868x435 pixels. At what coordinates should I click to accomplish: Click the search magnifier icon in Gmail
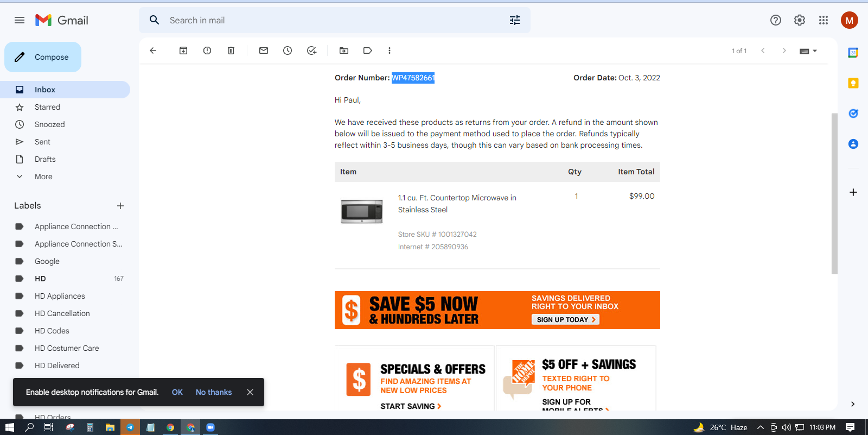click(155, 20)
